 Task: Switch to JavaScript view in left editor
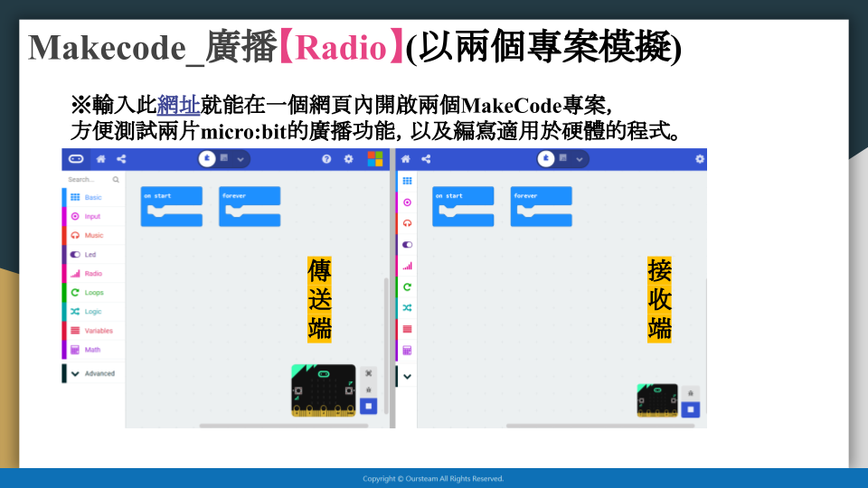click(224, 158)
